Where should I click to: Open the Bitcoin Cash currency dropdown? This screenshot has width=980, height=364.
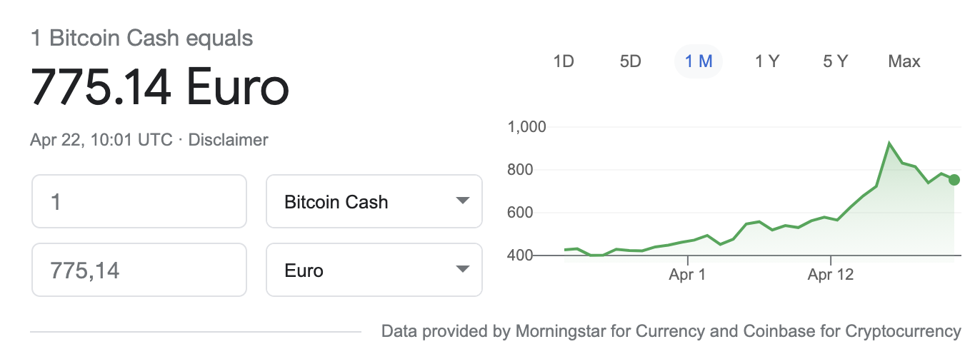click(x=374, y=201)
